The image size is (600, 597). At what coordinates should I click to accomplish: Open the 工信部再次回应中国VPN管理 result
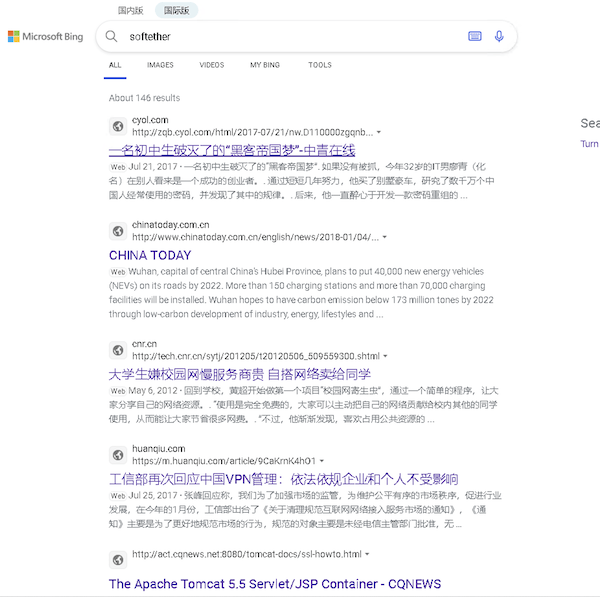coord(284,479)
